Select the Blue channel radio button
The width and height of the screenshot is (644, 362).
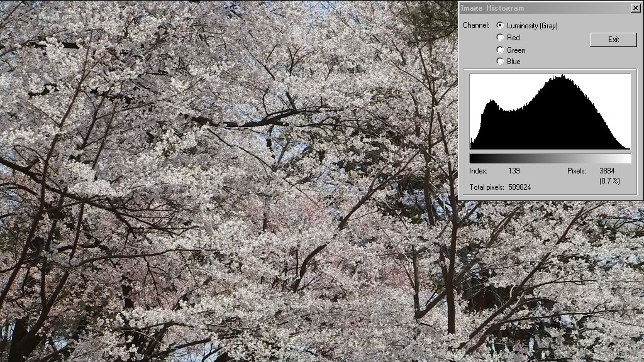(500, 61)
